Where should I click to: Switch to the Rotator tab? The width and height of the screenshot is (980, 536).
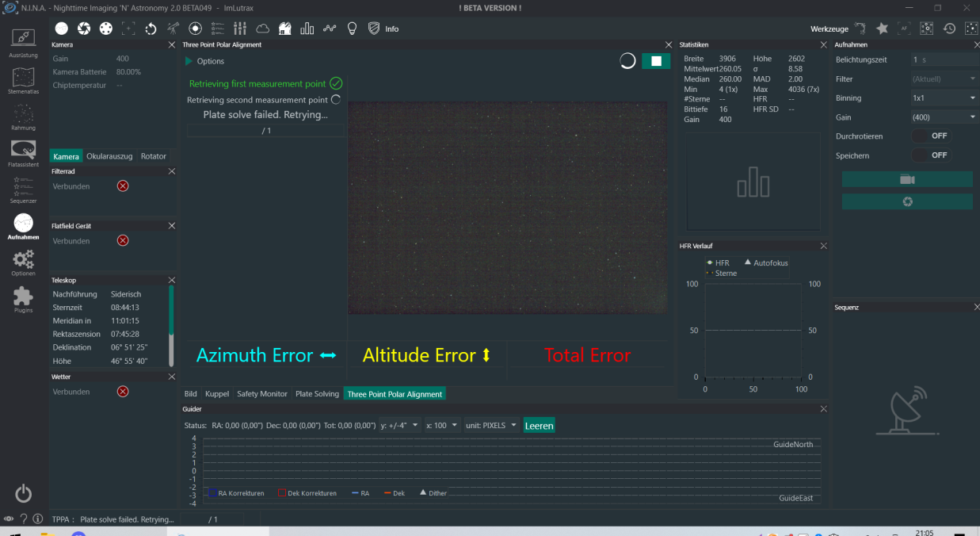[154, 156]
